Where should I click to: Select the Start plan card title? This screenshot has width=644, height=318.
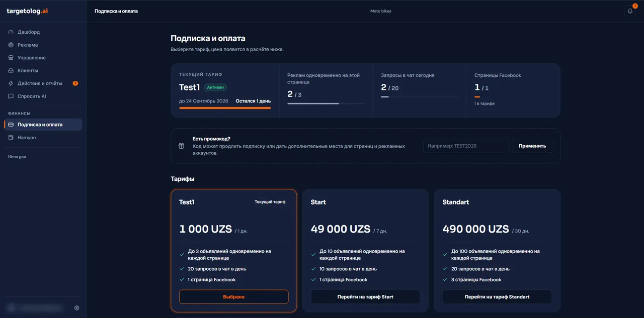click(318, 202)
